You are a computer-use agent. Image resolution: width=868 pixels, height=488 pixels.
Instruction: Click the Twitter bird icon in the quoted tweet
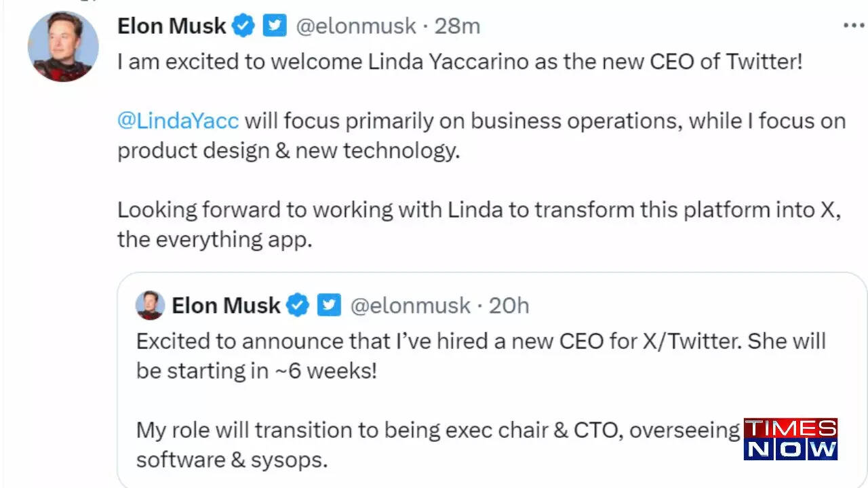click(x=329, y=306)
